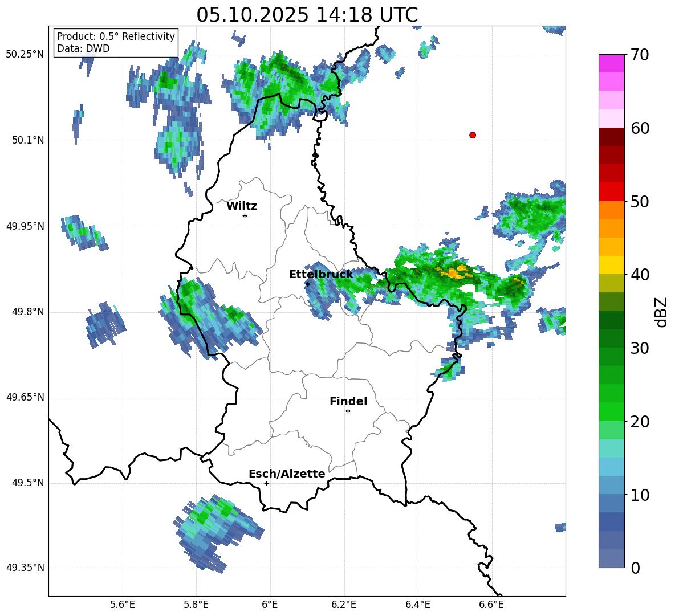This screenshot has height=616, width=675.
Task: Click the Data: DWD text
Action: (x=83, y=48)
